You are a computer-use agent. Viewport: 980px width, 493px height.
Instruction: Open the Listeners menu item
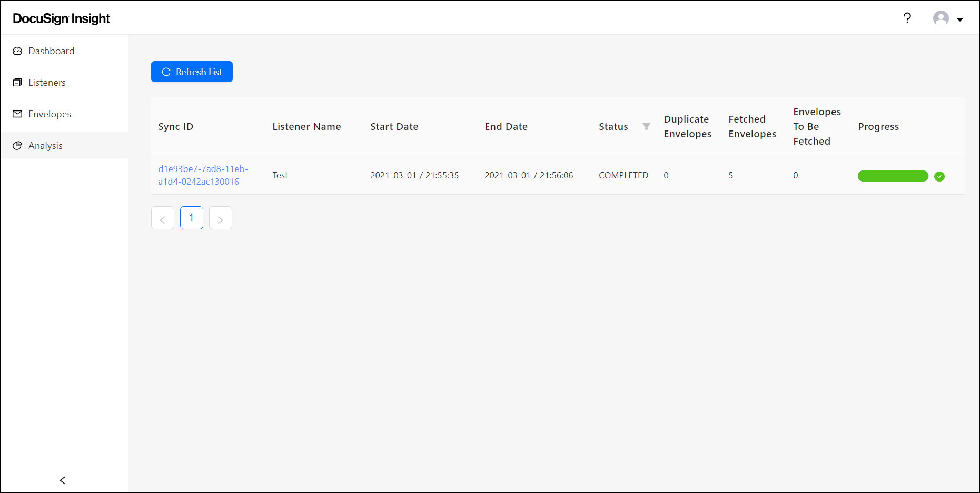point(47,83)
